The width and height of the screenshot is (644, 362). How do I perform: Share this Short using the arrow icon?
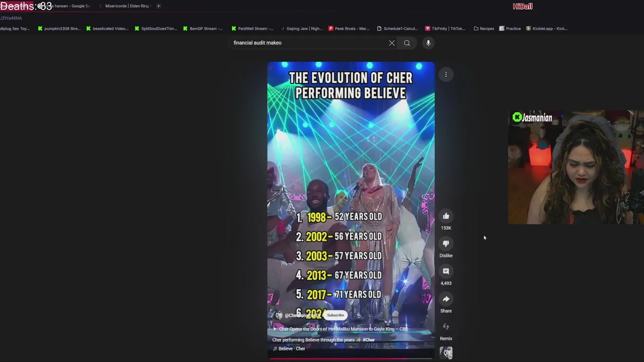446,299
